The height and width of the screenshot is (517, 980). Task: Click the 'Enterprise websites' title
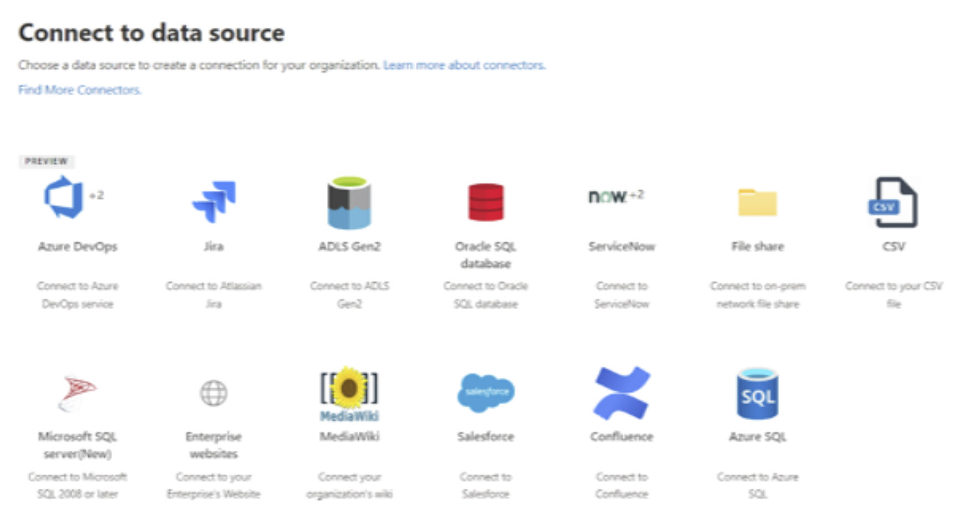coord(213,445)
